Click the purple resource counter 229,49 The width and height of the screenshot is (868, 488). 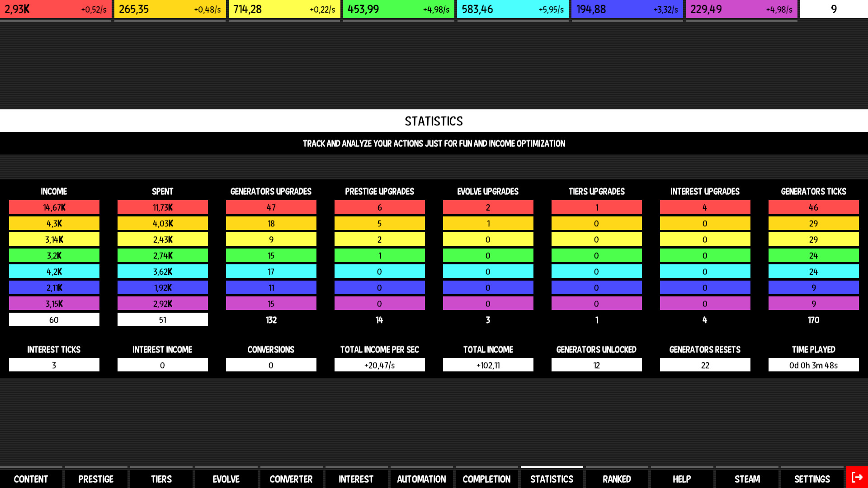pos(741,9)
